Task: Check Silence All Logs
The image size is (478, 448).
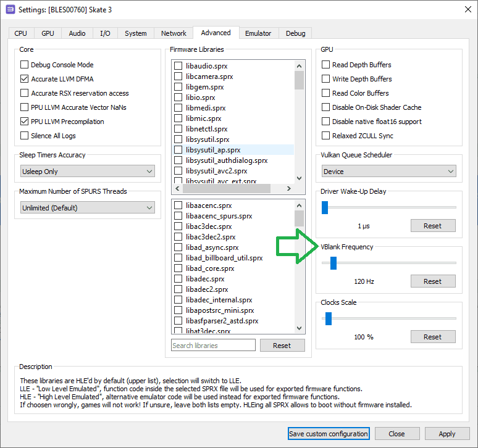Action: [x=24, y=136]
